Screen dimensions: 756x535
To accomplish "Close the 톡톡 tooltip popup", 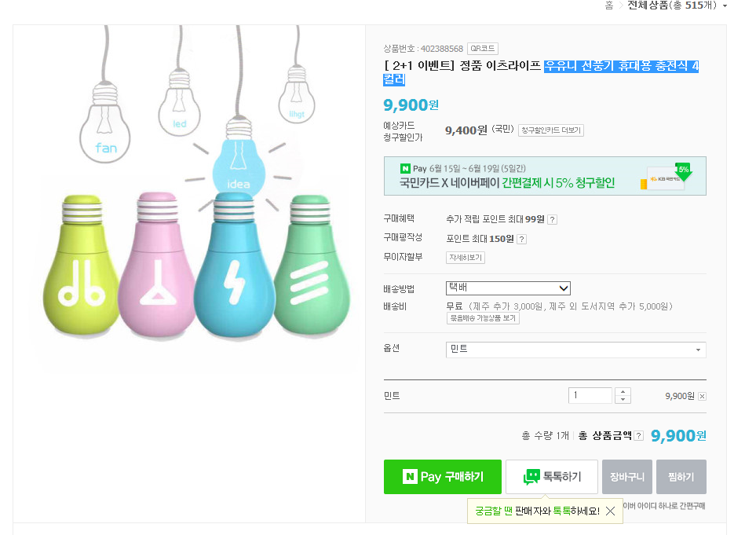I will click(x=610, y=511).
